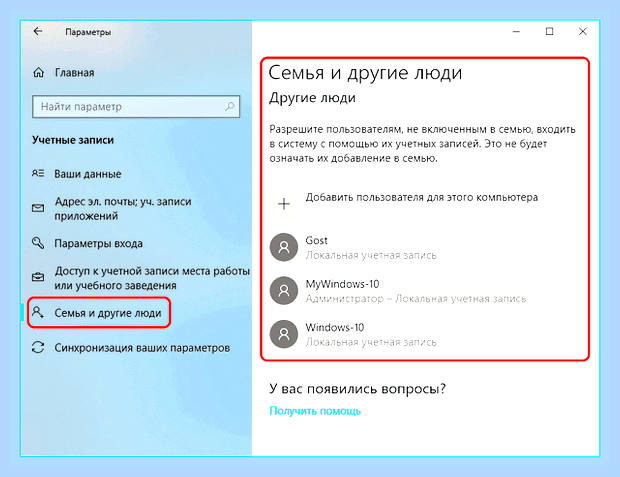Select the Windows-10 account avatar
Image resolution: width=620 pixels, height=477 pixels.
coord(284,334)
